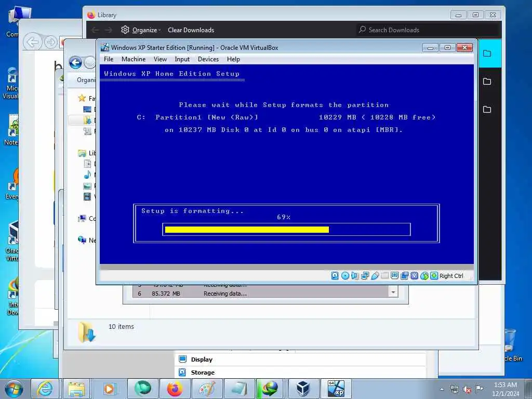
Task: Click the network icon in system tray
Action: [454, 390]
